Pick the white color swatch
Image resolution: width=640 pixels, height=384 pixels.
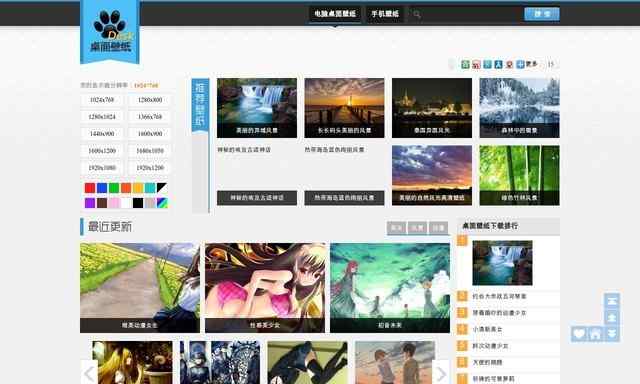[x=126, y=203]
